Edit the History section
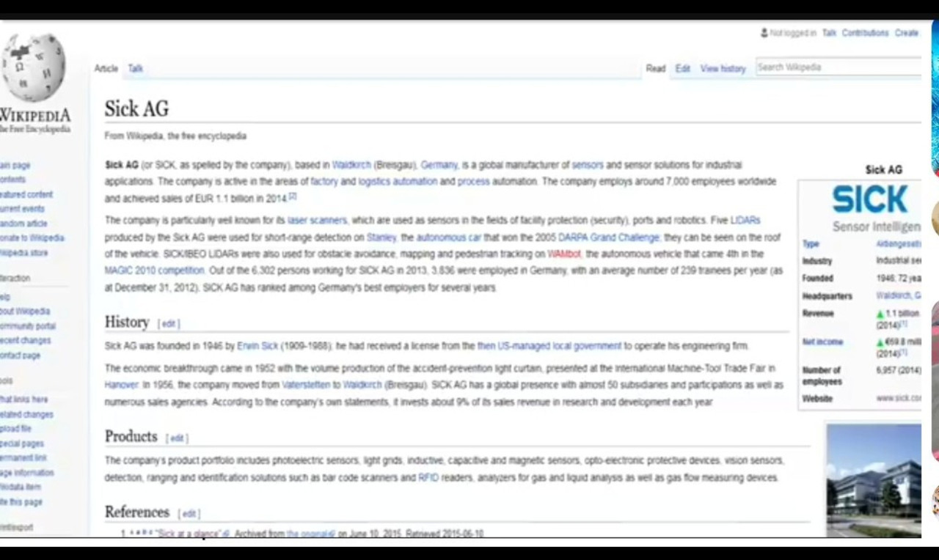Image resolution: width=939 pixels, height=560 pixels. [169, 323]
